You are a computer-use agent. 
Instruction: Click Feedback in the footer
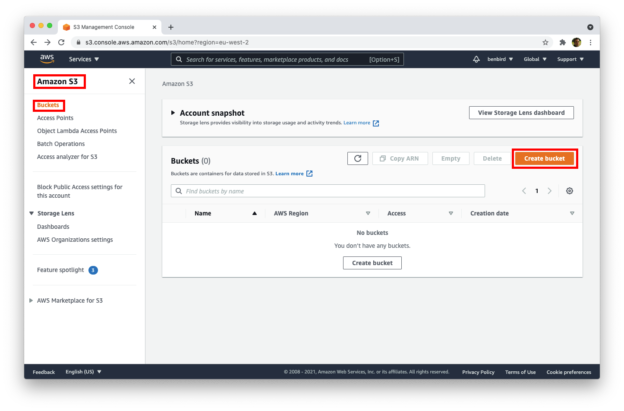[x=44, y=372]
